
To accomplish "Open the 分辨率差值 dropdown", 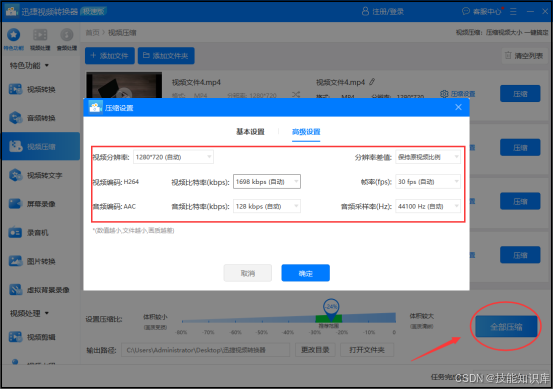I will point(428,157).
